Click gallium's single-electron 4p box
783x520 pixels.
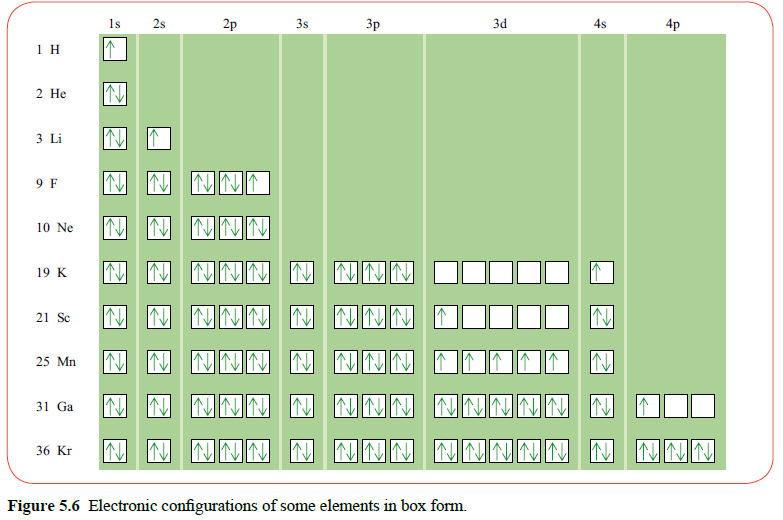pos(648,406)
